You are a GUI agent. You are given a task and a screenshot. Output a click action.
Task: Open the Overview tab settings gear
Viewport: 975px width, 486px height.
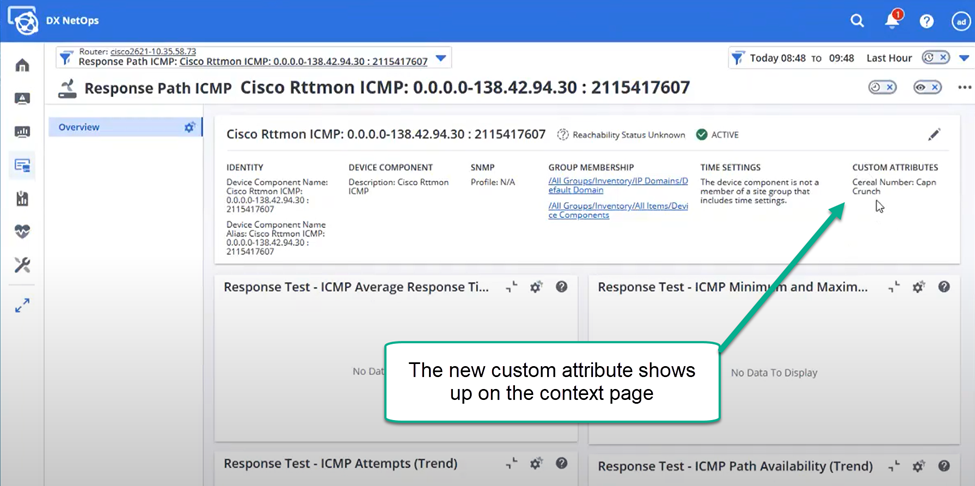[x=190, y=127]
